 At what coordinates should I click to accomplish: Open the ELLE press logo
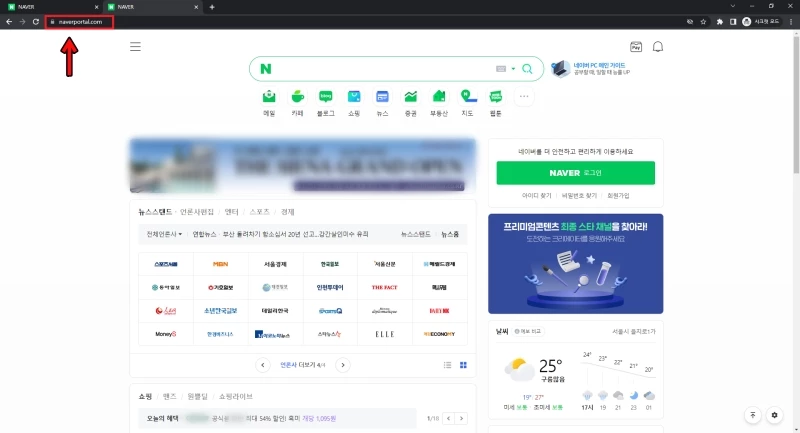384,334
